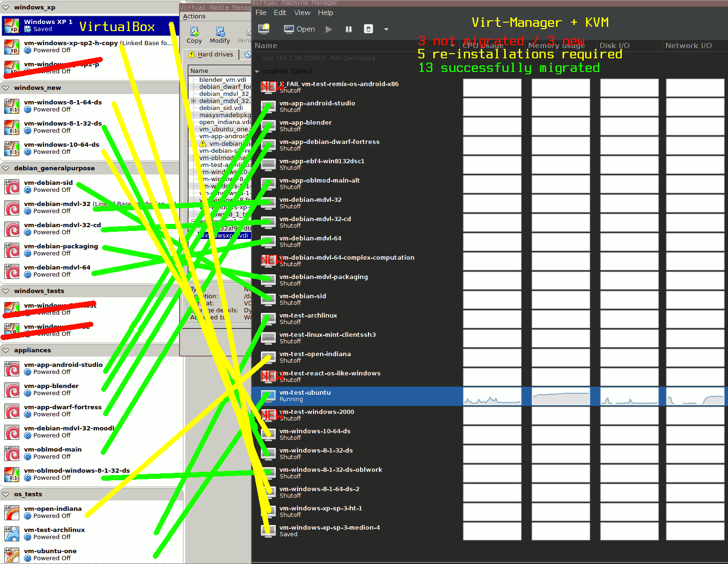The width and height of the screenshot is (728, 564).
Task: Click the run virtual machine play icon
Action: [329, 29]
